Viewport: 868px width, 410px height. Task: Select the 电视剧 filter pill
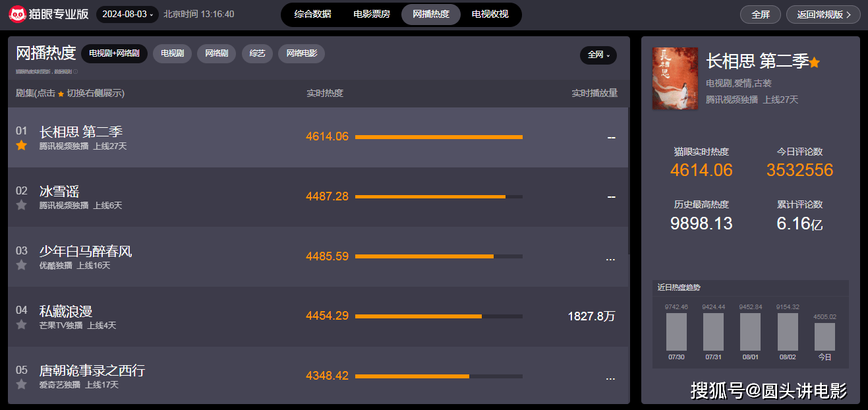[x=172, y=53]
